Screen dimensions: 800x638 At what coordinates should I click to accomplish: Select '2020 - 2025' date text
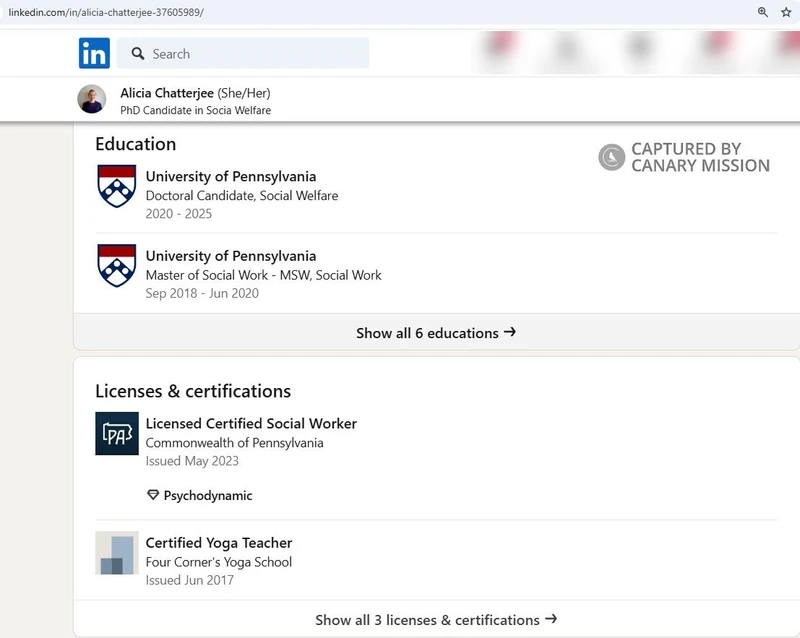[x=179, y=214]
